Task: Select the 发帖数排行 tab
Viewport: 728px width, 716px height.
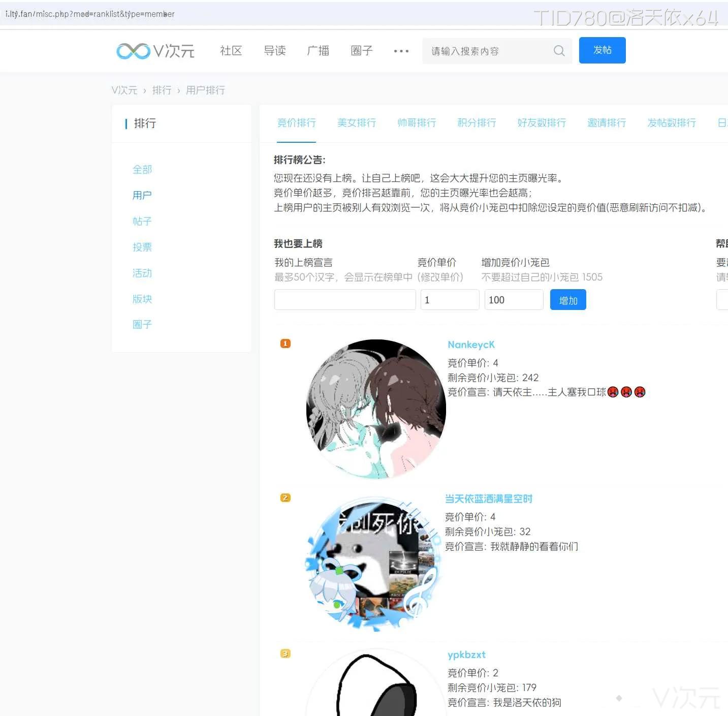Action: pos(672,122)
